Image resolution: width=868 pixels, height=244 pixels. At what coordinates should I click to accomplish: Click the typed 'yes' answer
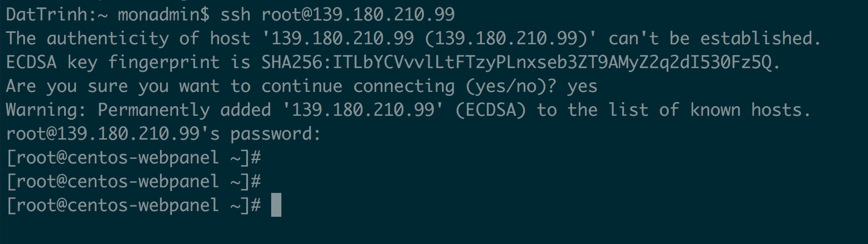point(582,87)
